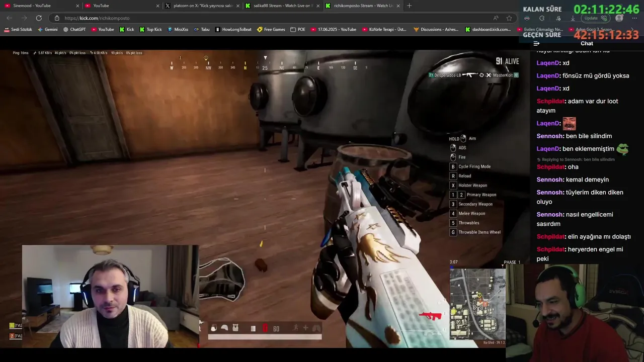Open the Top Kick bookmark
This screenshot has height=362, width=644.
click(x=150, y=30)
